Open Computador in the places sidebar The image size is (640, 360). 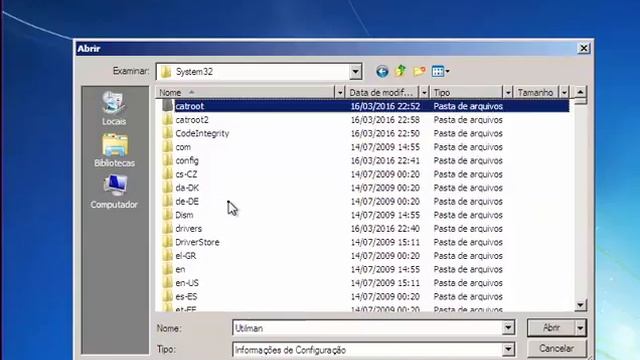[x=114, y=191]
